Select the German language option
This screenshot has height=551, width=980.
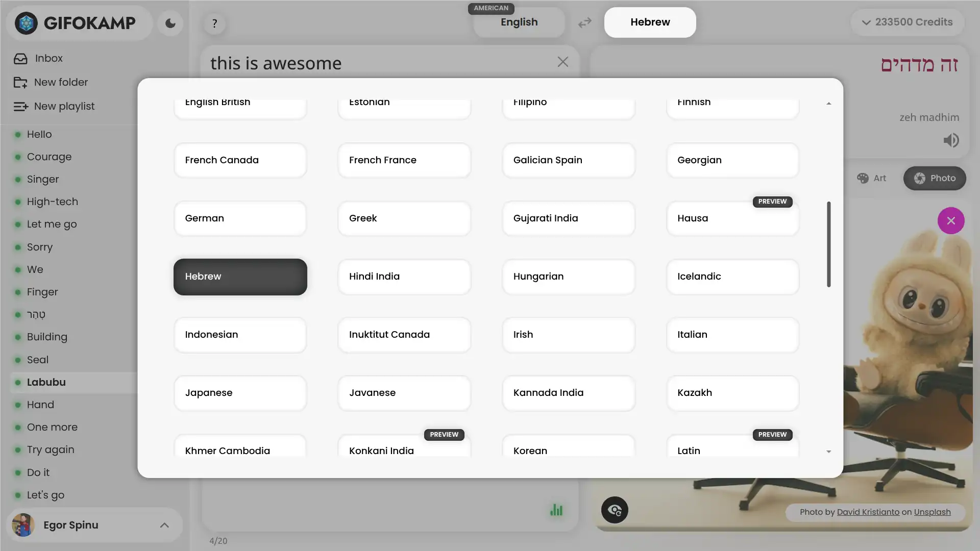coord(240,218)
